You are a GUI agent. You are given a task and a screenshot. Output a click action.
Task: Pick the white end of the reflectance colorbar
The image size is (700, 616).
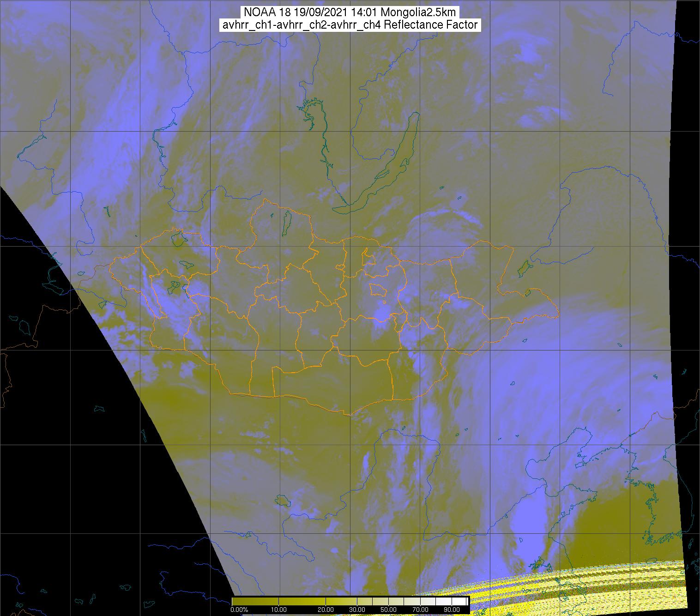click(459, 601)
